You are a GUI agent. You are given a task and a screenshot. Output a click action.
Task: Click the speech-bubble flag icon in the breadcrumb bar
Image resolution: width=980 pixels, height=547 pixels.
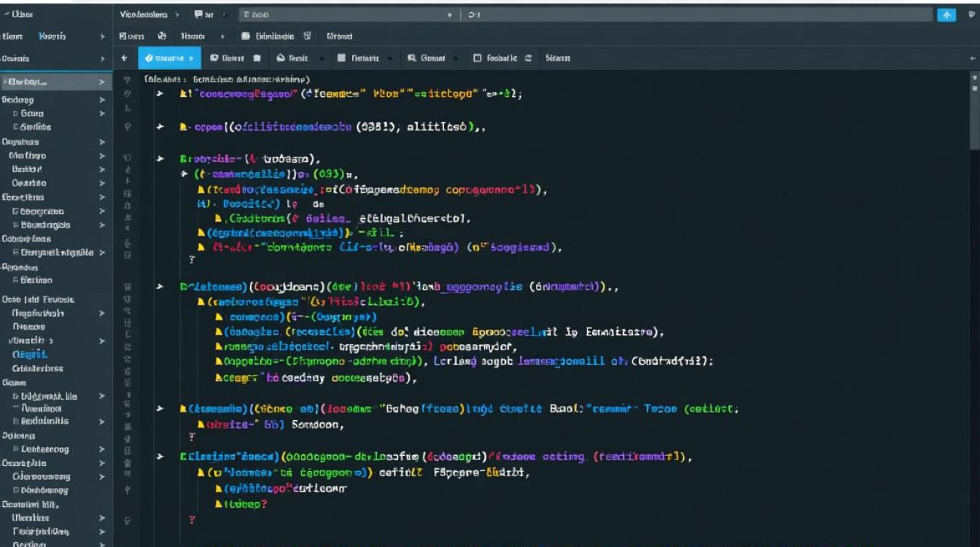click(198, 15)
